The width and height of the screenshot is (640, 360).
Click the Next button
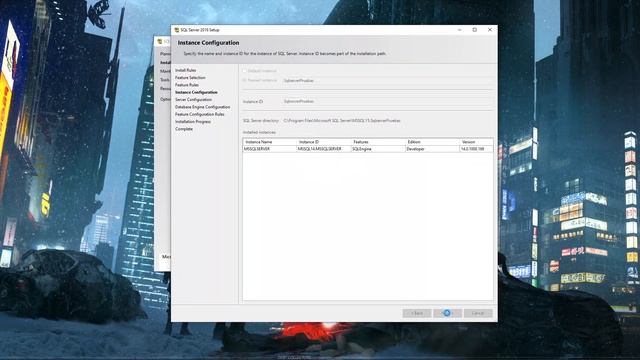tap(447, 313)
